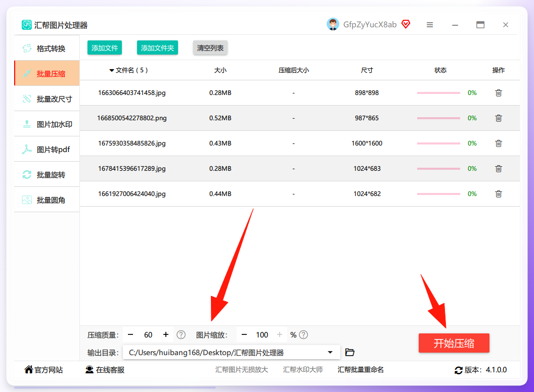Viewport: 534px width, 392px height.
Task: Open the output folder browse icon
Action: 350,352
